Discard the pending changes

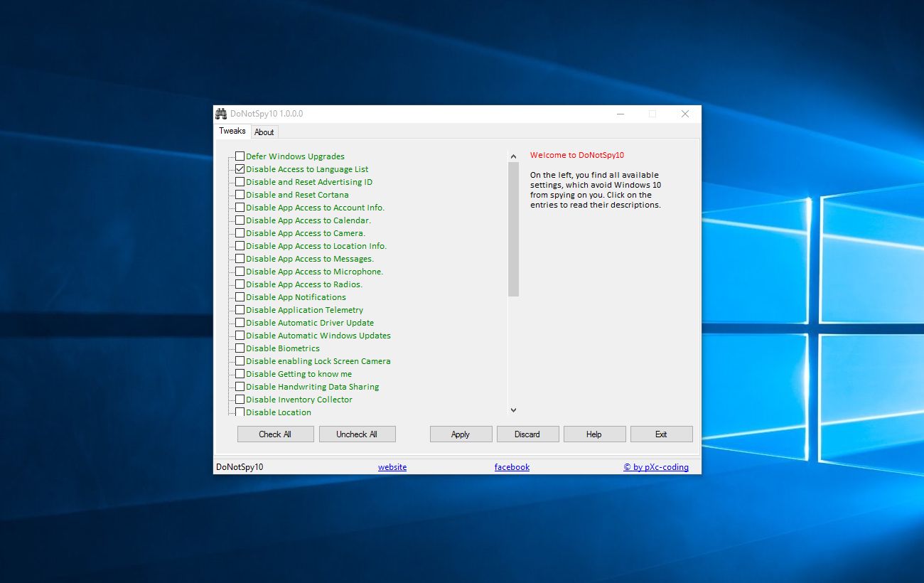click(527, 434)
